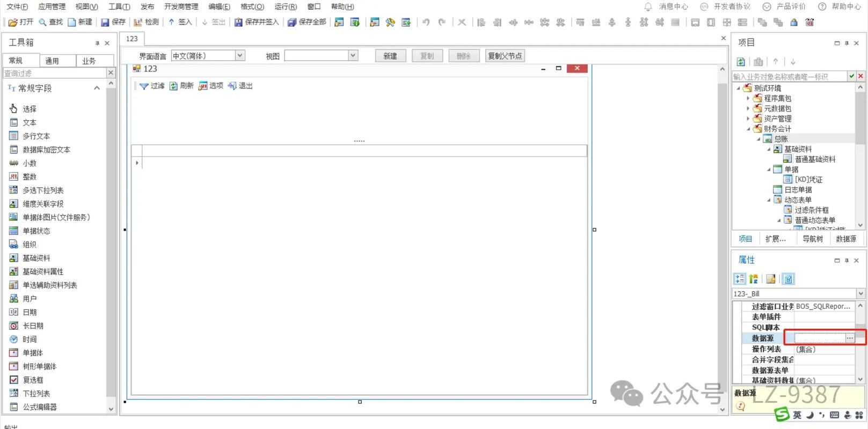Expand the 程序集包 tree node
Screen dimensions: 868x429
[x=748, y=98]
